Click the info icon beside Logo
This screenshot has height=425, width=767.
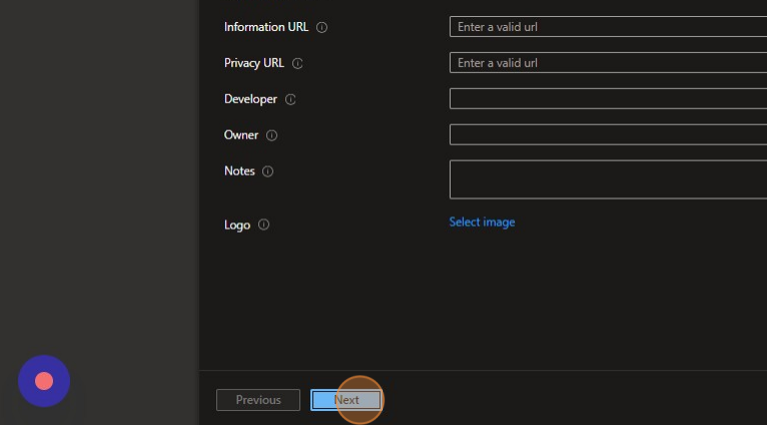264,225
